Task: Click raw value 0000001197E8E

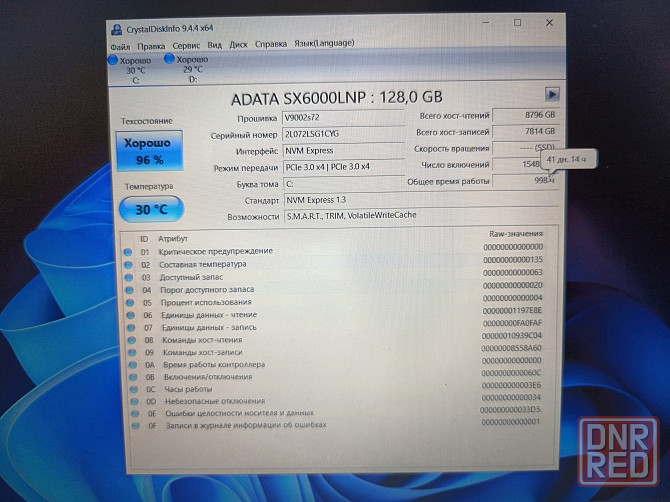Action: pos(512,311)
